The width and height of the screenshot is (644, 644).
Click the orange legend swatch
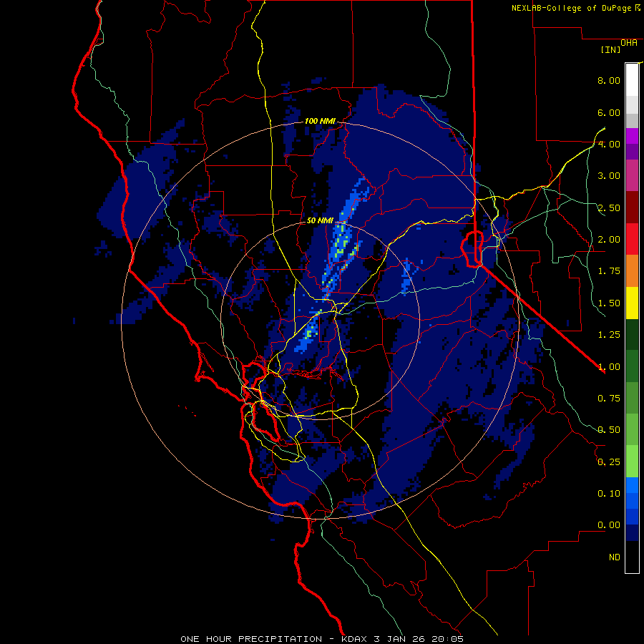(x=632, y=270)
